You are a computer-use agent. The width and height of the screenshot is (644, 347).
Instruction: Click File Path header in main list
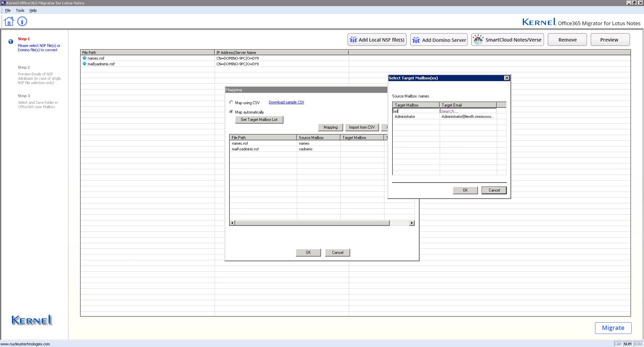point(147,53)
